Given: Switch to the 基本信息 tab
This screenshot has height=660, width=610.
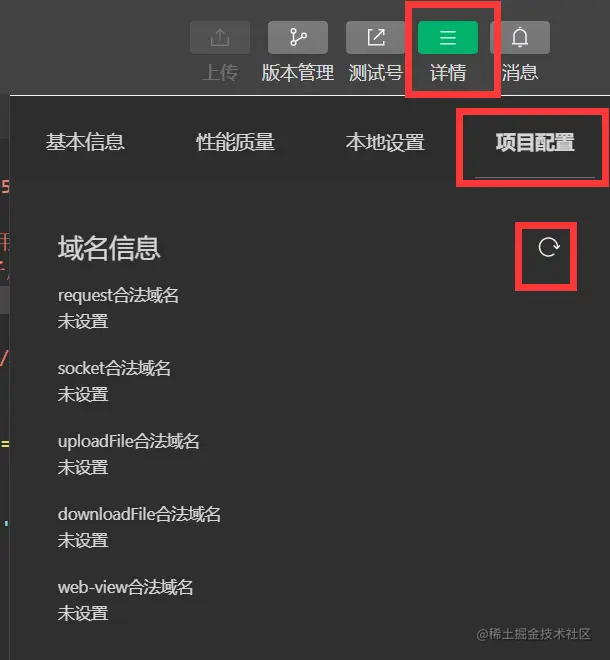Looking at the screenshot, I should click(x=85, y=142).
